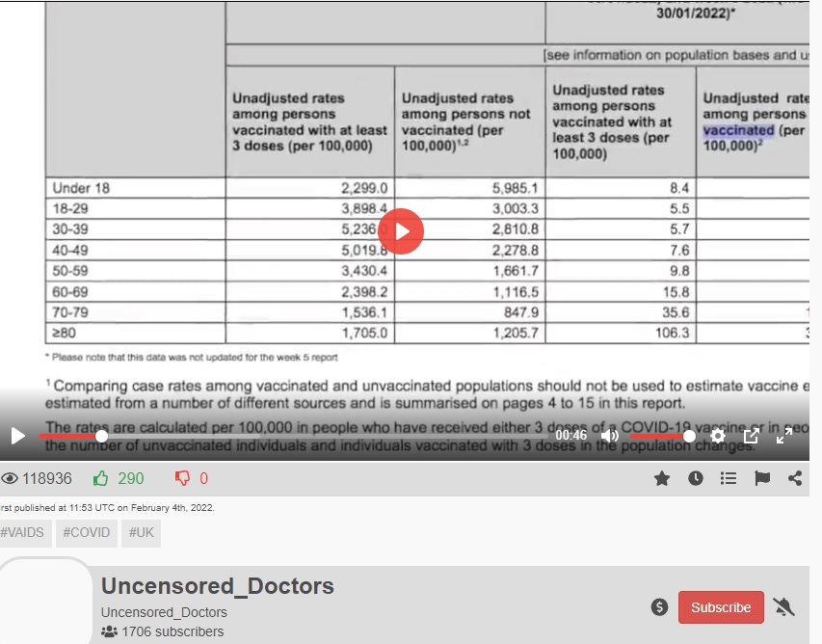
Task: Add video to favorites star icon
Action: pos(662,478)
